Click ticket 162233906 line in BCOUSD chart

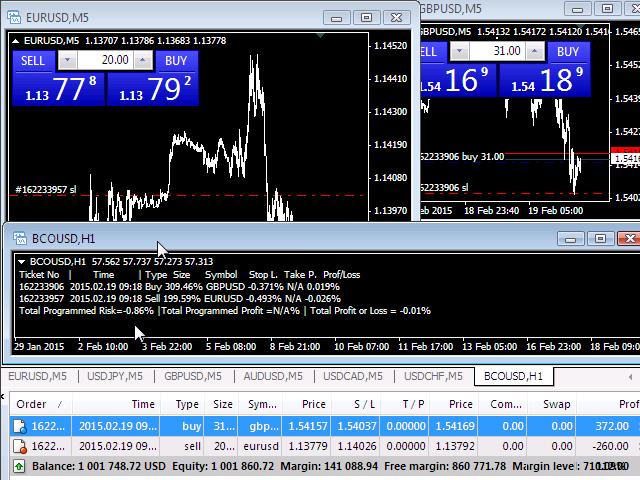(180, 287)
